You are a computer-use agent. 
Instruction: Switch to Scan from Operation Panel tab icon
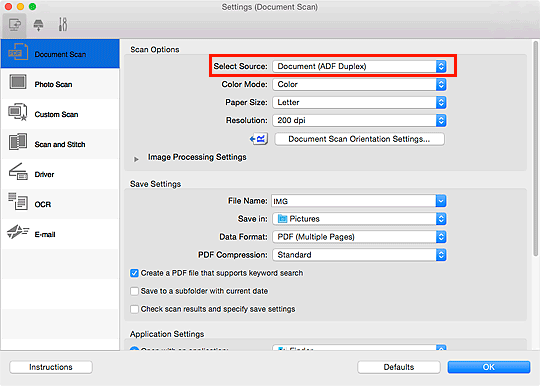(x=38, y=25)
